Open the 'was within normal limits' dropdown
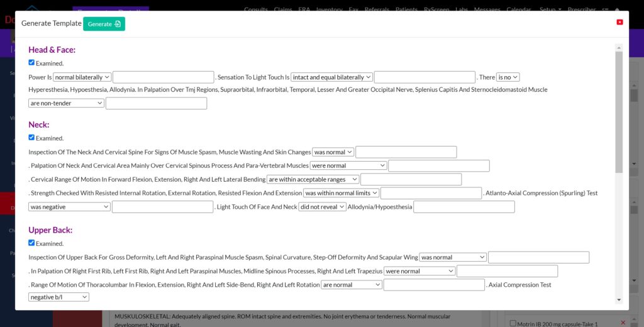Viewport: 644px width, 327px height. pyautogui.click(x=342, y=193)
